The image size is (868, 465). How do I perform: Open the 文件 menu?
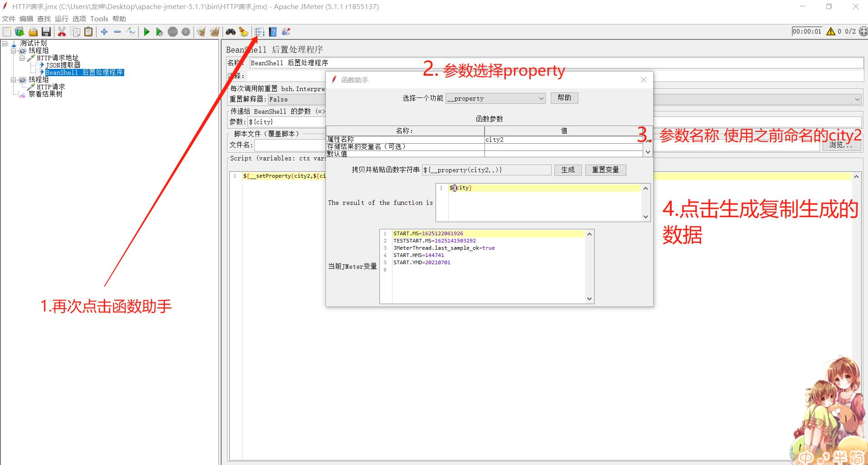pos(9,19)
